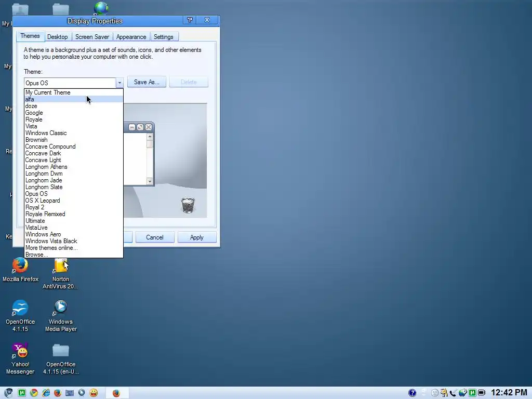Switch to the Themes tab
The width and height of the screenshot is (532, 399).
pyautogui.click(x=30, y=36)
